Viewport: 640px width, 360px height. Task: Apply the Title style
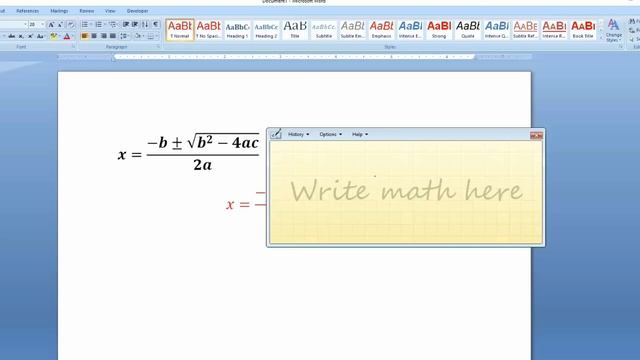[x=295, y=30]
